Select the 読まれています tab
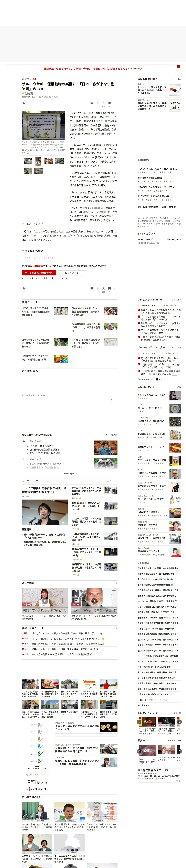 click(x=148, y=306)
